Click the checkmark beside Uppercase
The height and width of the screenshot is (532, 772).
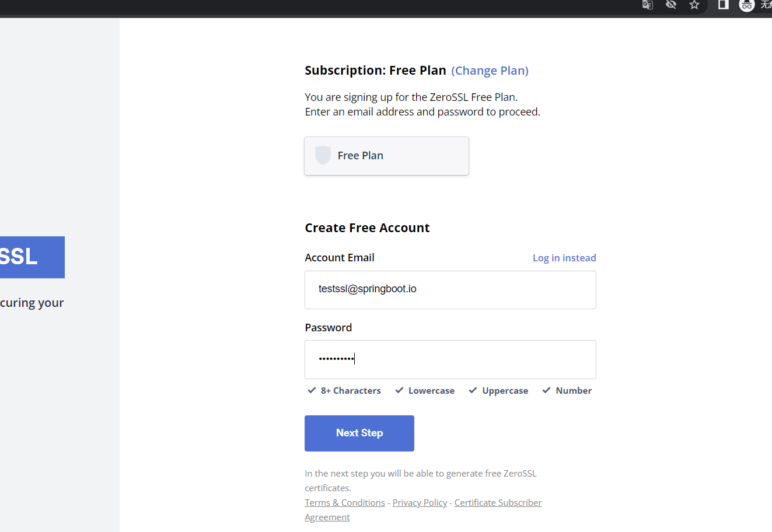pyautogui.click(x=473, y=390)
